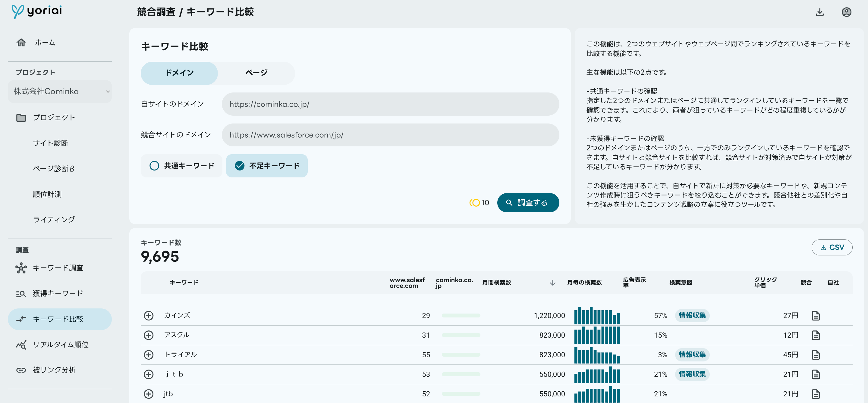Click the cominka bar in アスクル row
Viewport: 868px width, 403px height.
[x=461, y=335]
